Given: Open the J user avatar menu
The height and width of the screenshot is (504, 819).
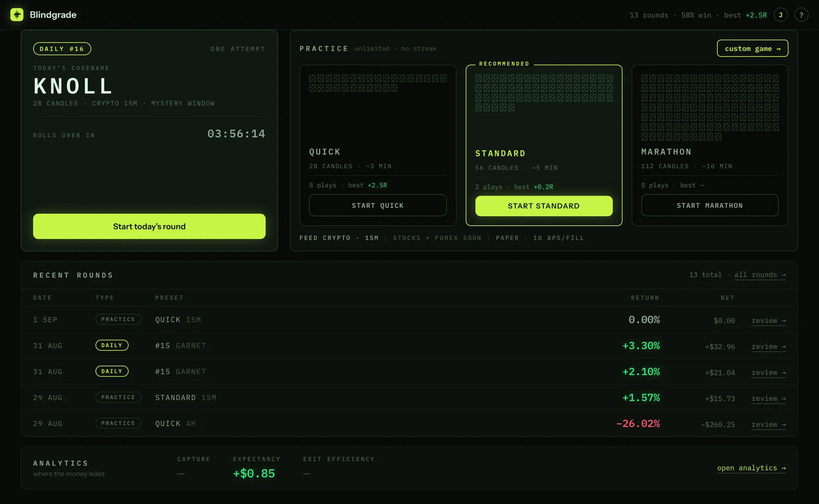Looking at the screenshot, I should pos(780,15).
